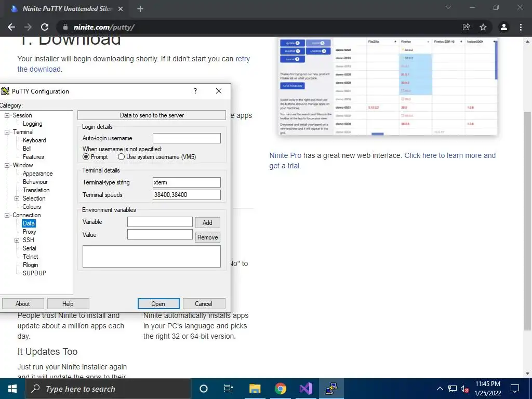
Task: Click the Chrome forward arrow
Action: point(28,27)
